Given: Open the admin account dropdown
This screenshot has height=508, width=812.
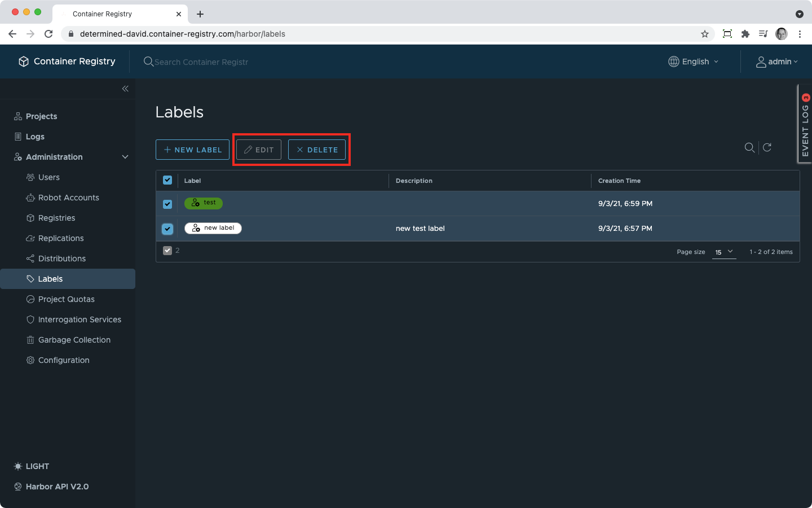Looking at the screenshot, I should 777,62.
